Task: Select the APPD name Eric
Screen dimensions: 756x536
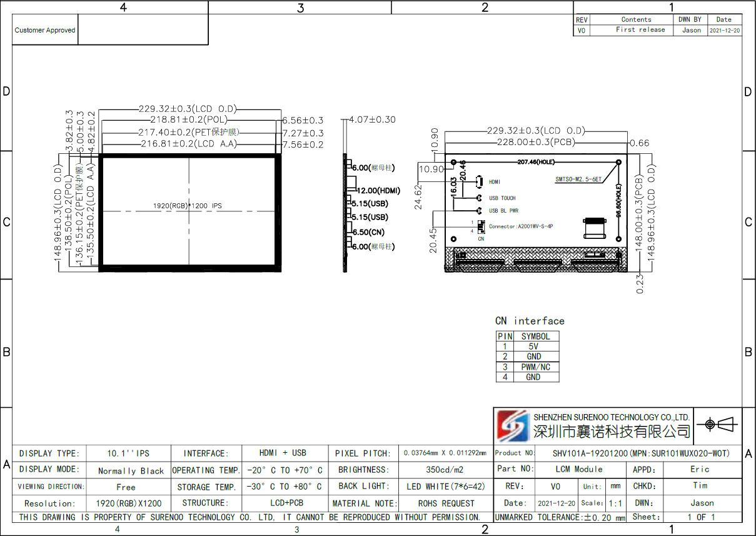Action: (x=700, y=469)
